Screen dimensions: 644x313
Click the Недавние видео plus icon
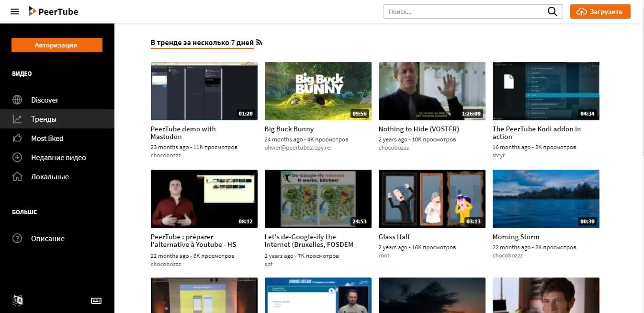tap(17, 157)
